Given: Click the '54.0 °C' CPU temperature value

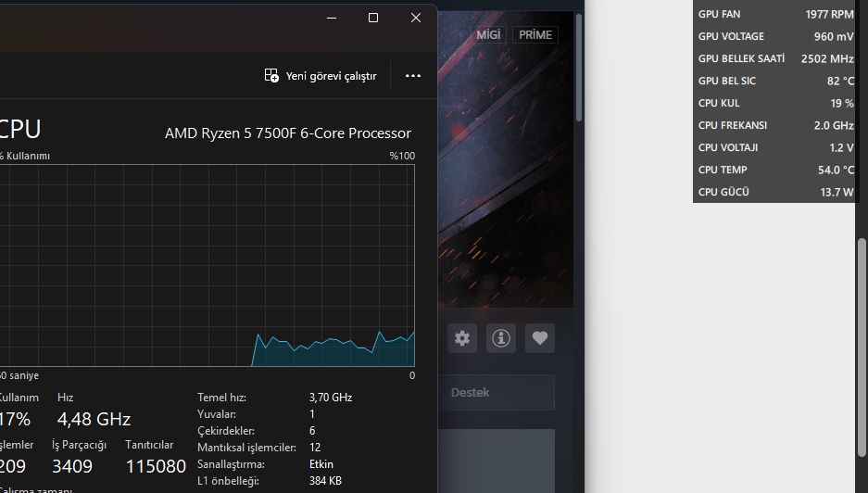Looking at the screenshot, I should tap(836, 170).
